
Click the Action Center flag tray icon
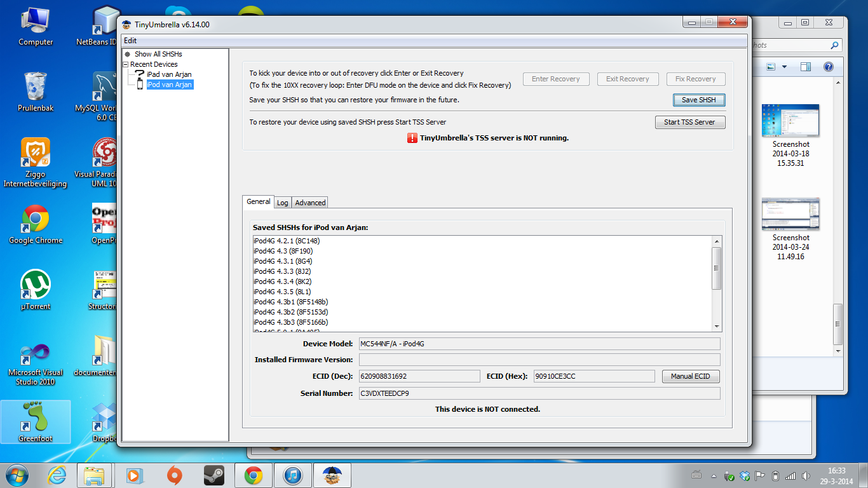pos(760,475)
